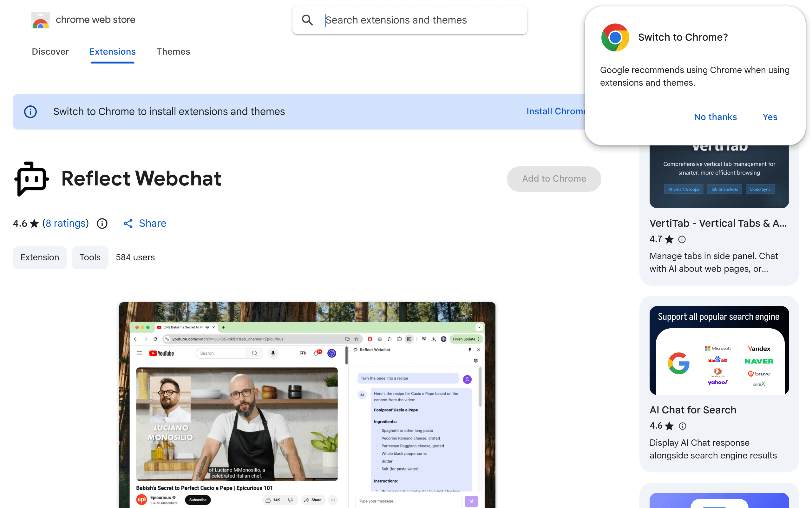Click No thanks in the popup
The width and height of the screenshot is (812, 508).
click(715, 117)
